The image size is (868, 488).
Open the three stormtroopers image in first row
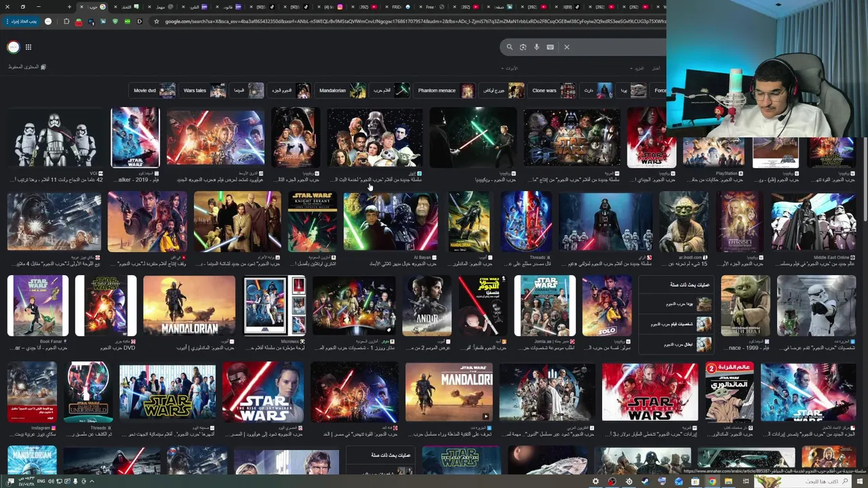pos(54,138)
